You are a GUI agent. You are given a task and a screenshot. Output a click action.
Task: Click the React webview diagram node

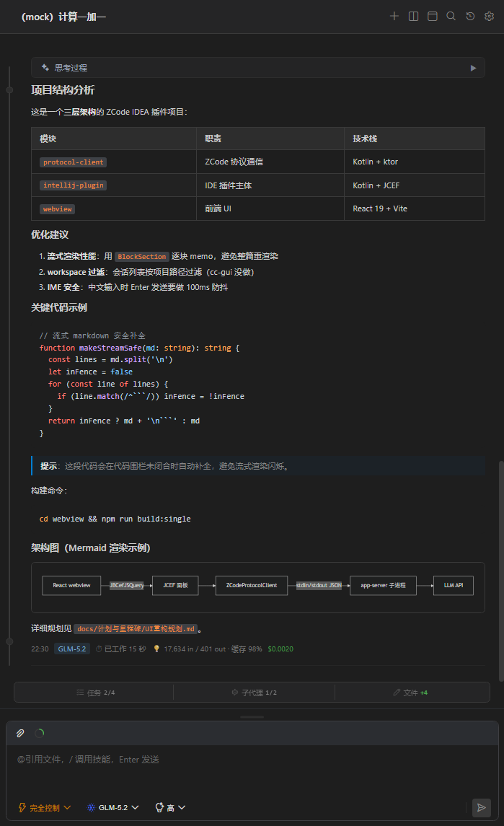coord(71,585)
